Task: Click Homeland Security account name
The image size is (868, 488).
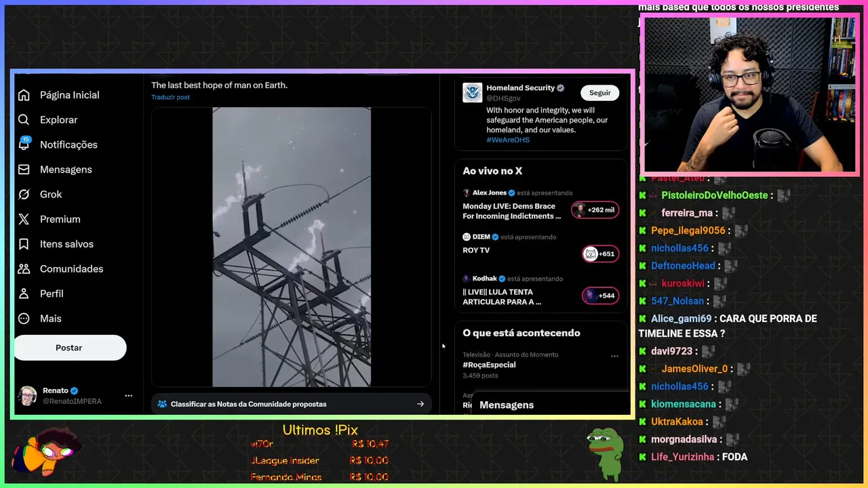Action: [x=521, y=88]
